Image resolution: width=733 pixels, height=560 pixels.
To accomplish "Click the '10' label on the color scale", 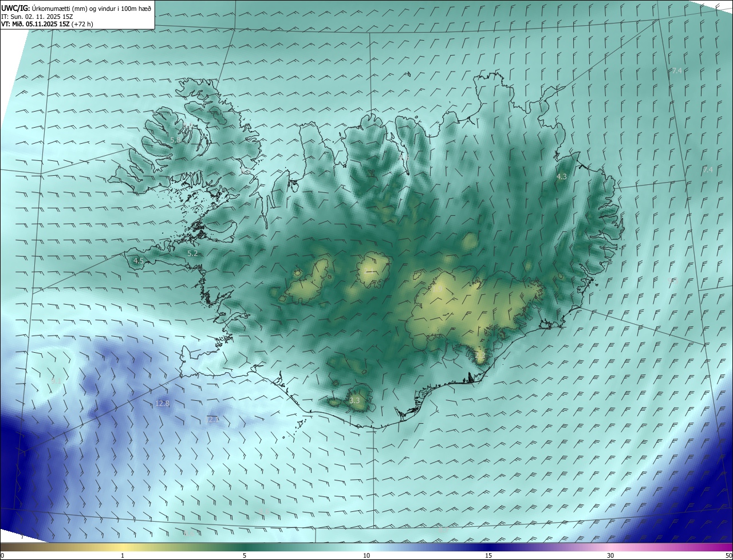I will pos(366,556).
